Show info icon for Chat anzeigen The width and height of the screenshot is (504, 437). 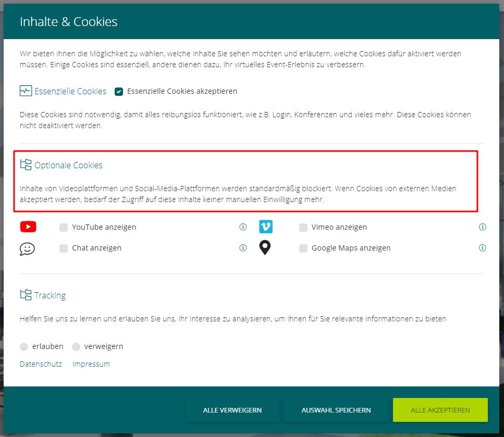click(243, 248)
